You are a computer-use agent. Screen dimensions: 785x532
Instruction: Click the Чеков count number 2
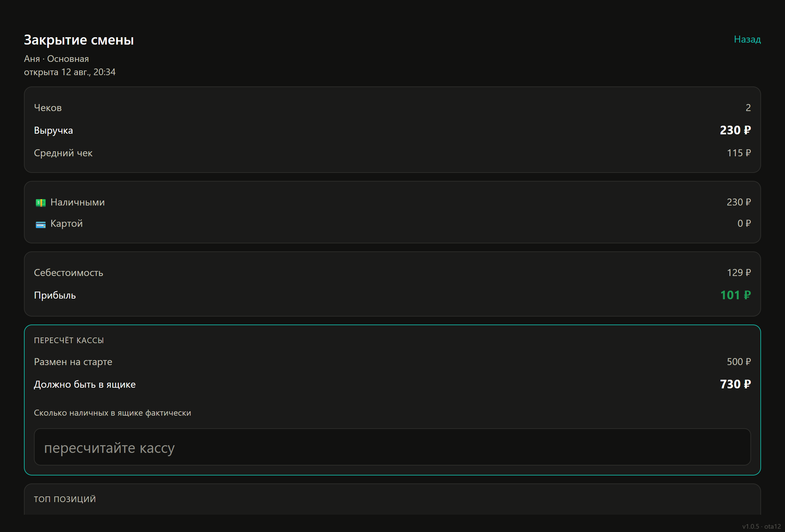748,108
